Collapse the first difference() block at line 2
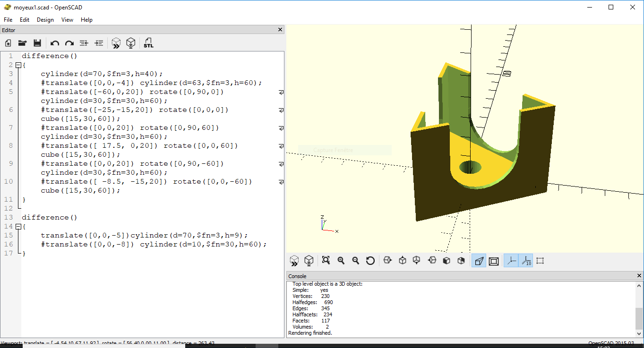 18,65
